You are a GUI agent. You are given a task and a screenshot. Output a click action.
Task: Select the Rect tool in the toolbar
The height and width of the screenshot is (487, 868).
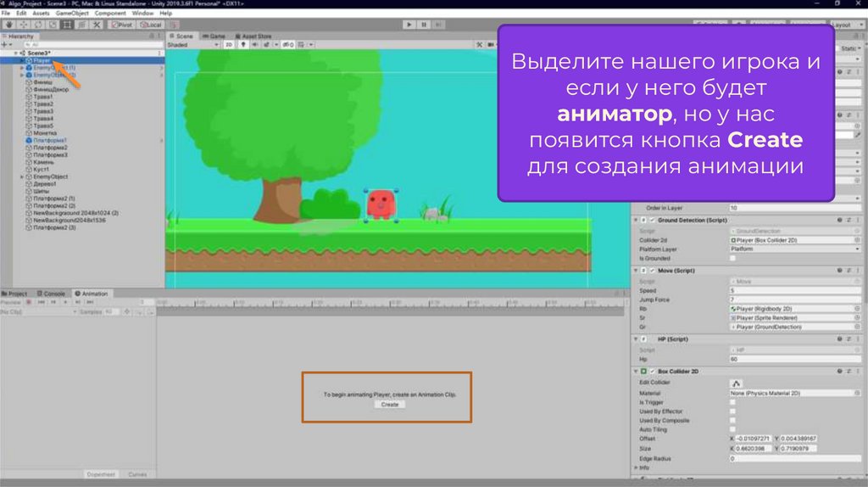pos(67,25)
